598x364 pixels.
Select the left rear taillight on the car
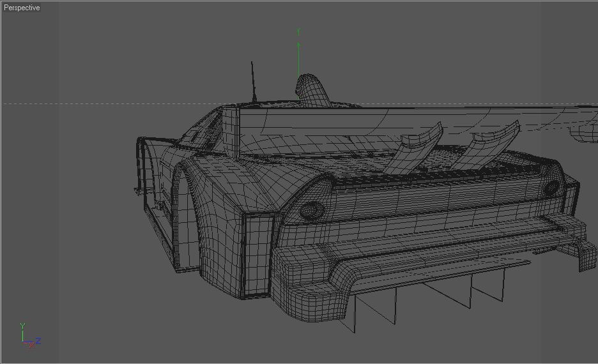click(312, 210)
